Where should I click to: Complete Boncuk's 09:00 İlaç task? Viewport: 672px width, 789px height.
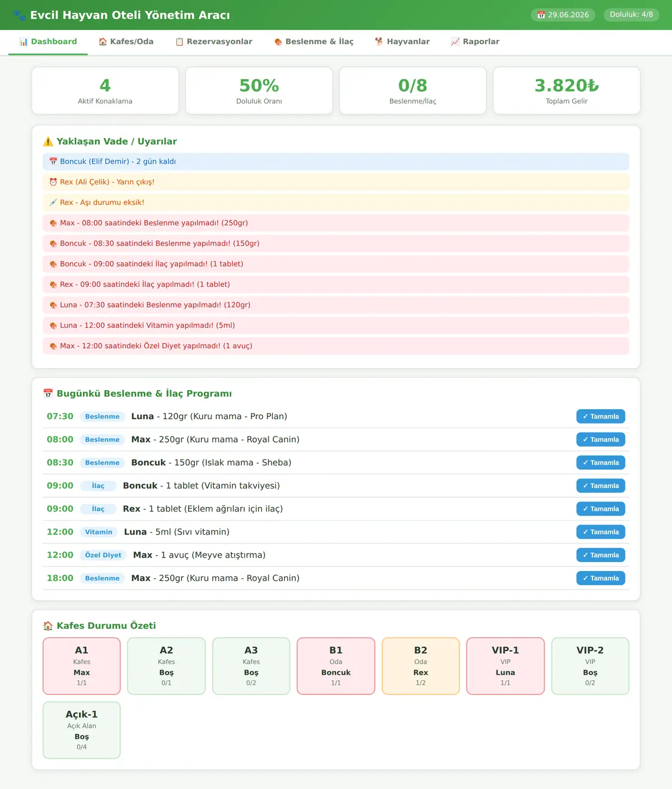600,486
